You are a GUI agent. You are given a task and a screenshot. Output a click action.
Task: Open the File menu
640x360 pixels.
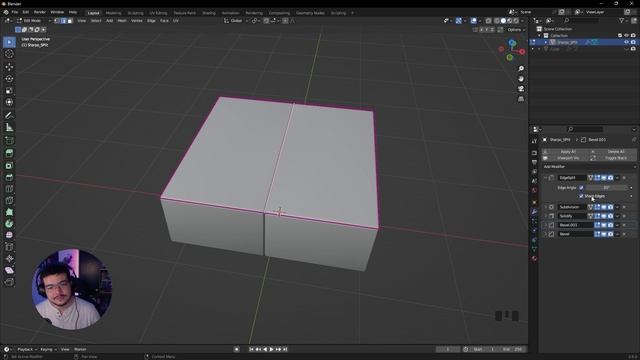point(15,12)
